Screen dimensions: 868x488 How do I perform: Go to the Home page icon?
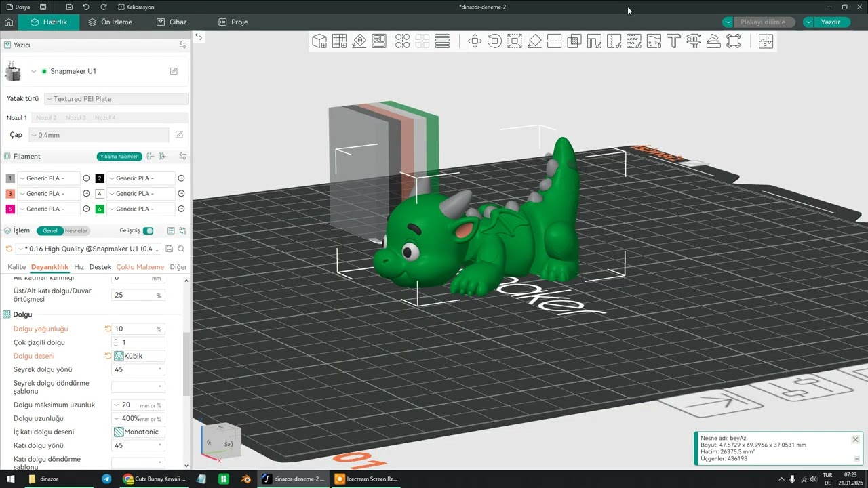9,22
